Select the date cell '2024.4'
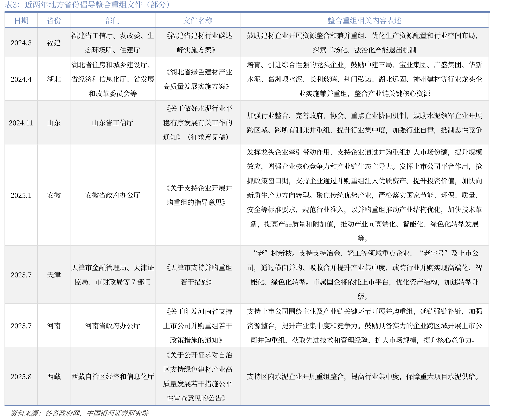 [21, 79]
